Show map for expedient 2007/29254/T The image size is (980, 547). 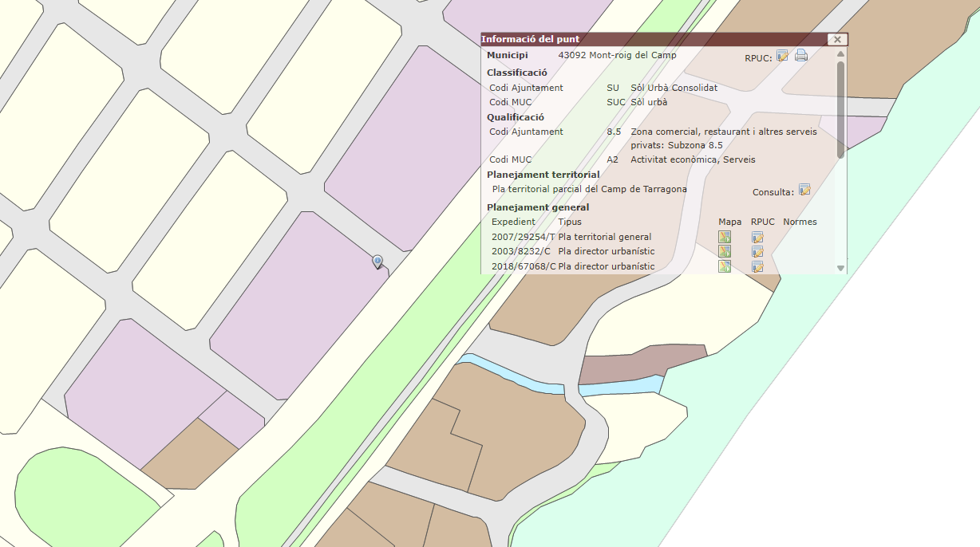coord(725,237)
